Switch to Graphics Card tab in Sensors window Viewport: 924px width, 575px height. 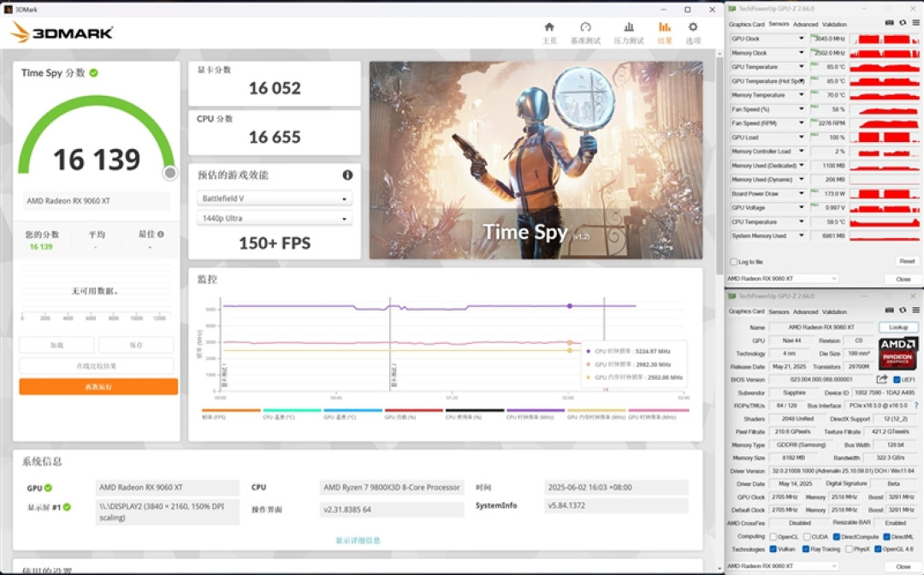pos(746,24)
